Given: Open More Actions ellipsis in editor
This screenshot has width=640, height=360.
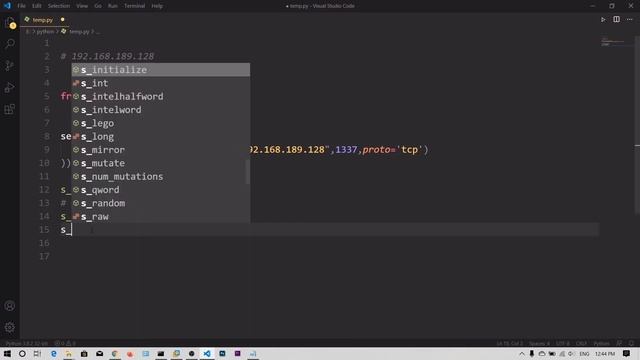Looking at the screenshot, I should (x=630, y=19).
